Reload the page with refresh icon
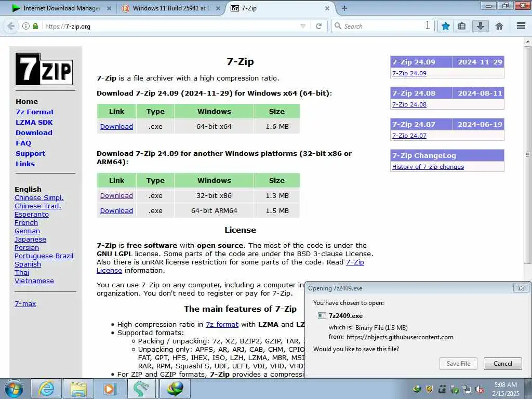This screenshot has width=532, height=399. tap(318, 26)
